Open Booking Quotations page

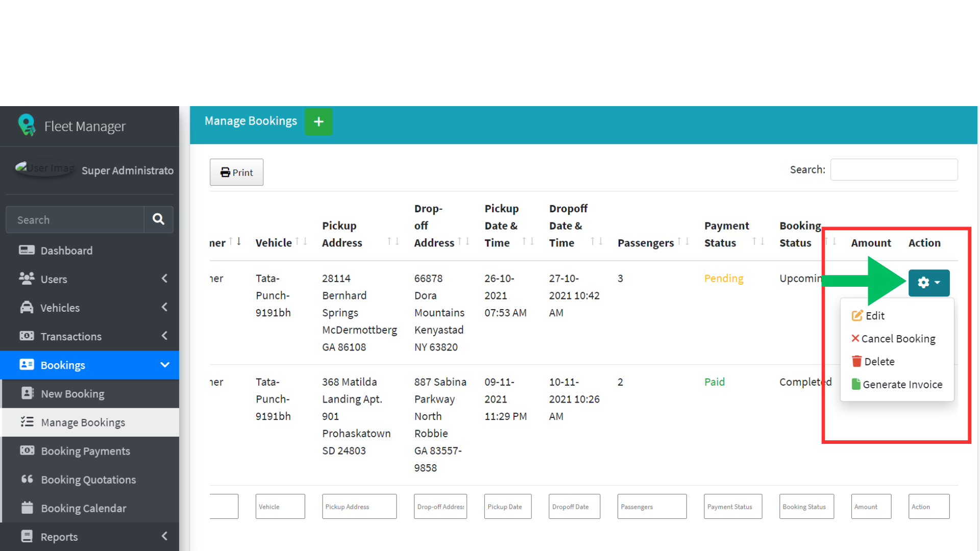click(x=90, y=480)
